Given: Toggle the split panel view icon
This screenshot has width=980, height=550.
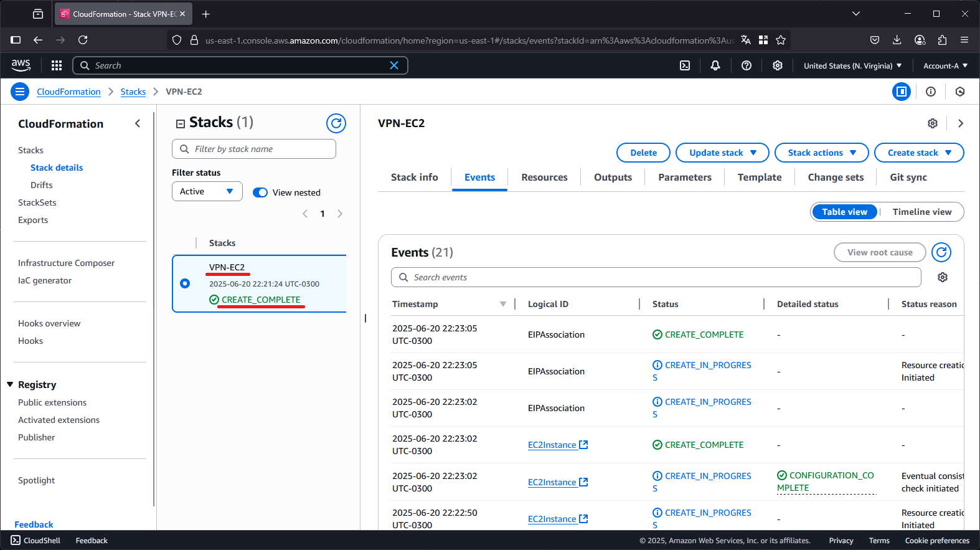Looking at the screenshot, I should click(x=901, y=92).
